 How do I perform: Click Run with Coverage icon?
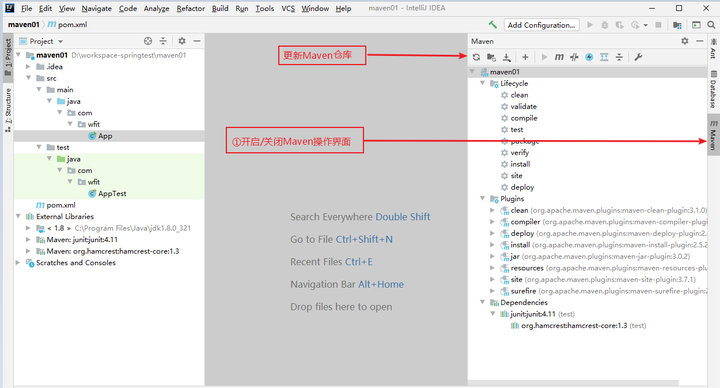[620, 25]
